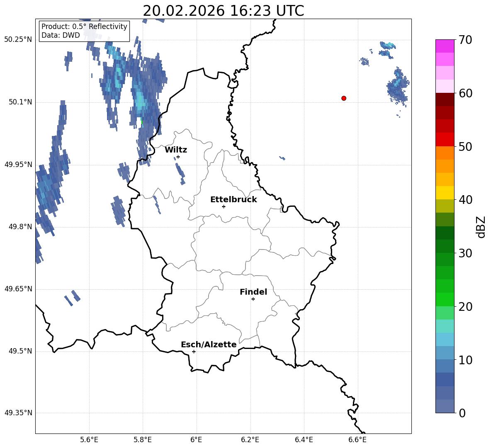The width and height of the screenshot is (491, 448).
Task: Click the magenta top colorbar segment
Action: [445, 46]
